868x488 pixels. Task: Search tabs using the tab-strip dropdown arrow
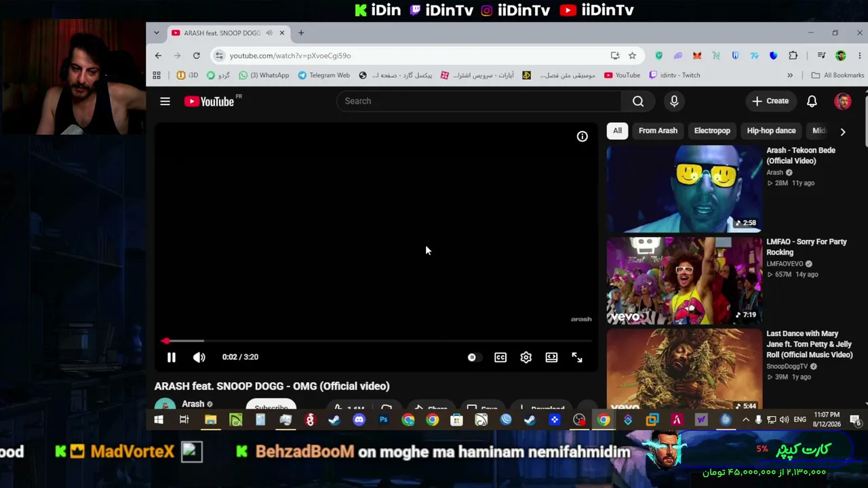tap(157, 33)
